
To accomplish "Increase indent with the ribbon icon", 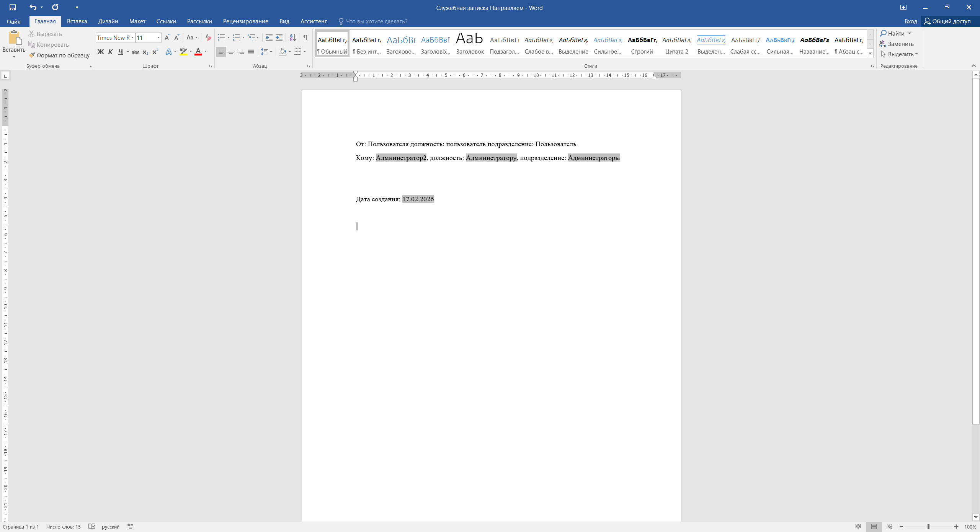I will click(x=279, y=38).
